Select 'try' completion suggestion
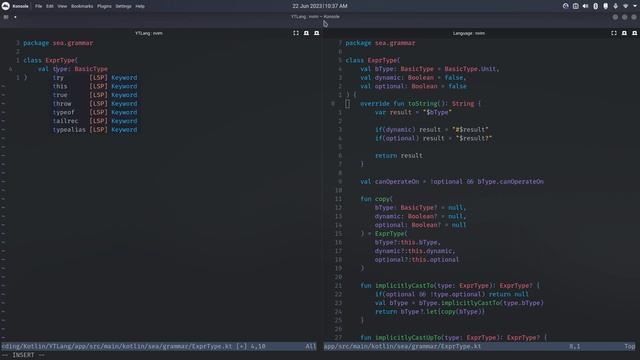The image size is (640, 360). 95,78
